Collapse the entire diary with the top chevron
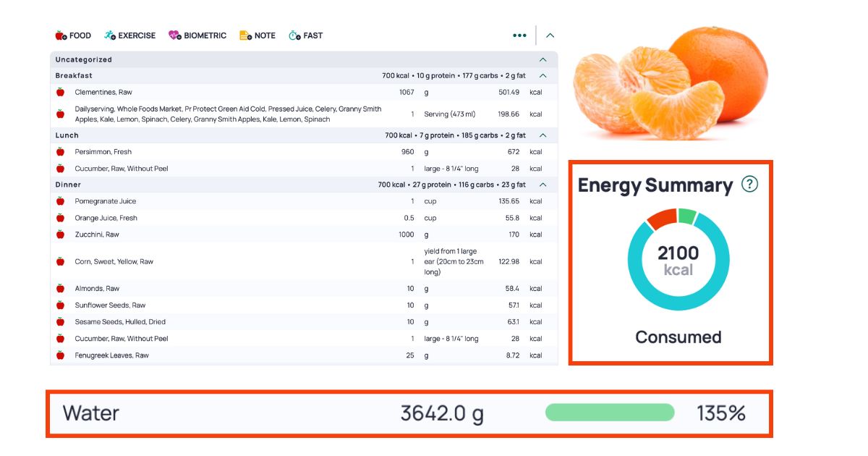The image size is (868, 456). coord(550,35)
